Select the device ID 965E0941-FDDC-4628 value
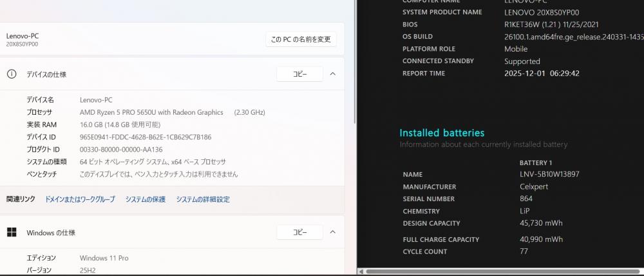 146,137
